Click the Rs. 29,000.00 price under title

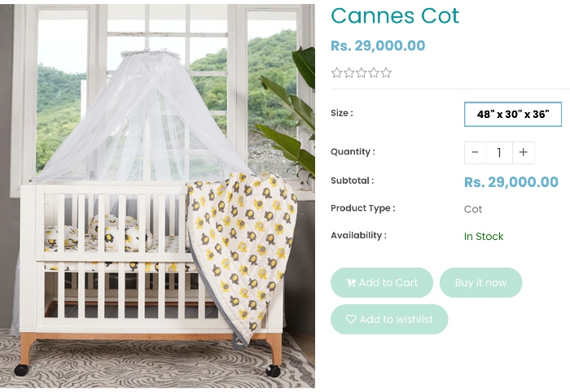(x=378, y=46)
